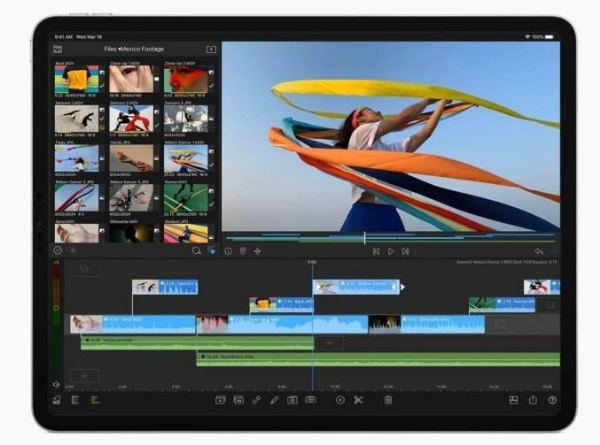The height and width of the screenshot is (445, 600).
Task: Select Close Up 1 eye thumbnail
Action: click(131, 78)
